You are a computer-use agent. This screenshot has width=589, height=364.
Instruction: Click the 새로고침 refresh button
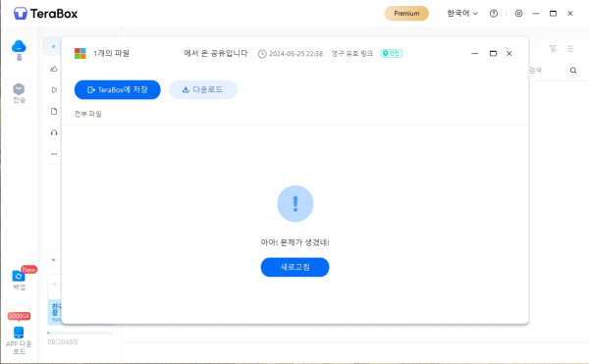[x=294, y=267]
